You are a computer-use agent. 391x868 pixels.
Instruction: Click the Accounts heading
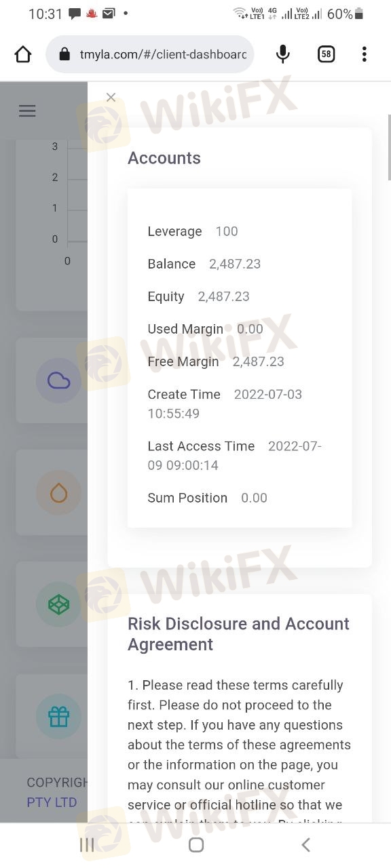164,158
